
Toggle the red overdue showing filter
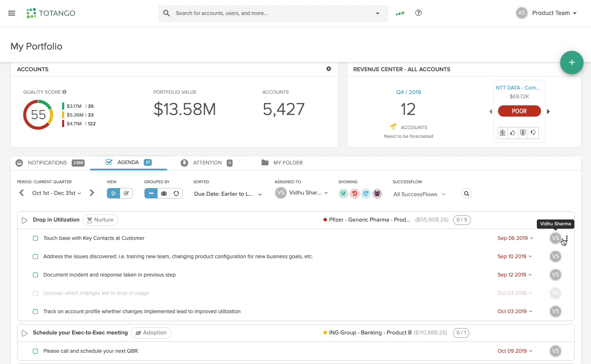(x=355, y=194)
